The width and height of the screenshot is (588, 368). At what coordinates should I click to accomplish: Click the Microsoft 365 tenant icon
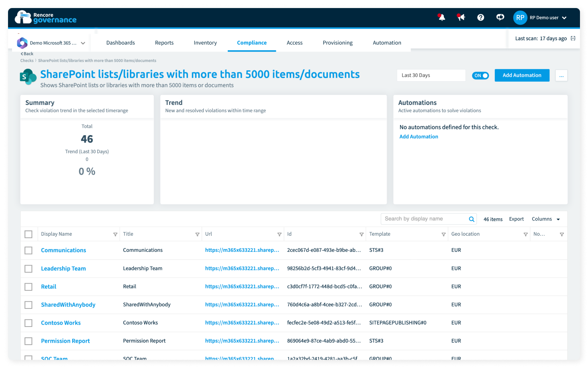click(x=22, y=43)
